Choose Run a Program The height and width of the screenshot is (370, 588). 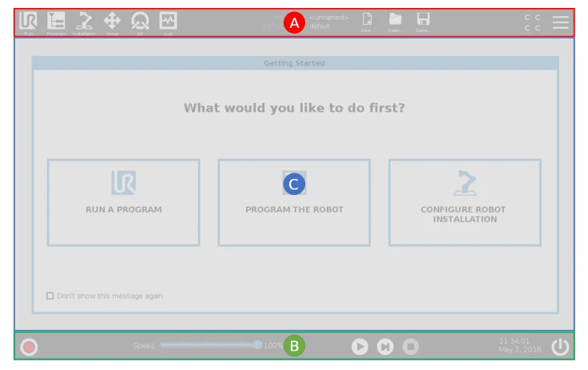click(x=123, y=202)
